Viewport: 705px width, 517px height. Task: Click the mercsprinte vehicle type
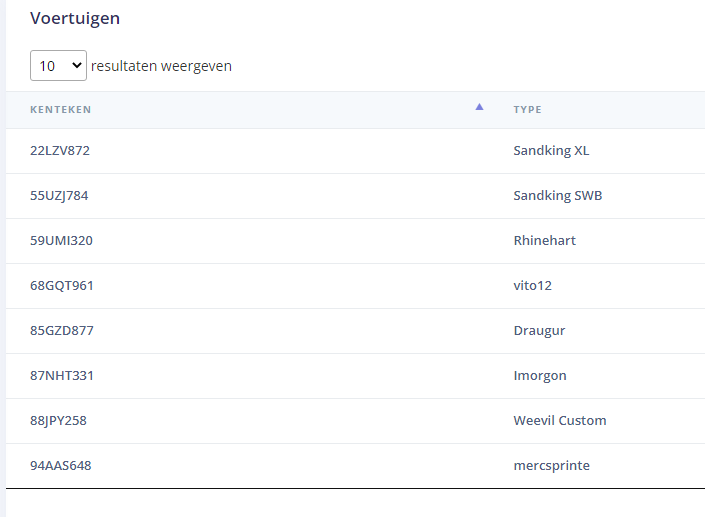[553, 466]
